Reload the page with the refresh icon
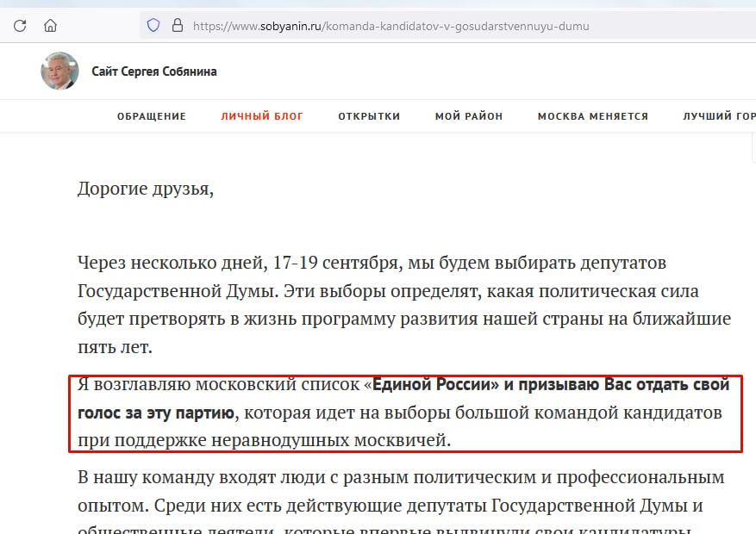756x534 pixels. coord(20,26)
